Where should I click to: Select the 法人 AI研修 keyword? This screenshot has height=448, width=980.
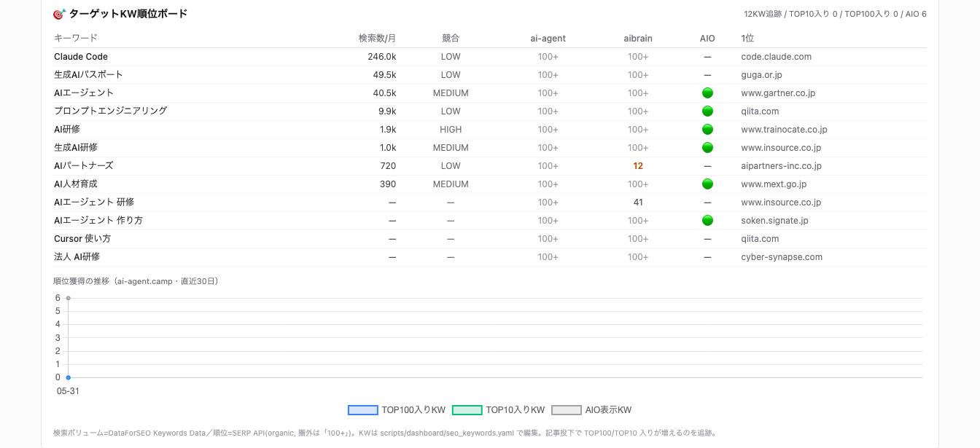tap(77, 257)
